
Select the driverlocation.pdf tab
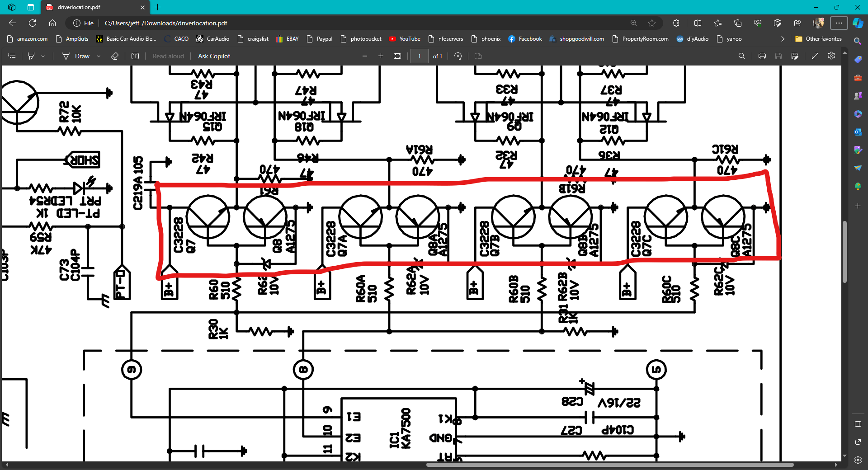[x=95, y=7]
